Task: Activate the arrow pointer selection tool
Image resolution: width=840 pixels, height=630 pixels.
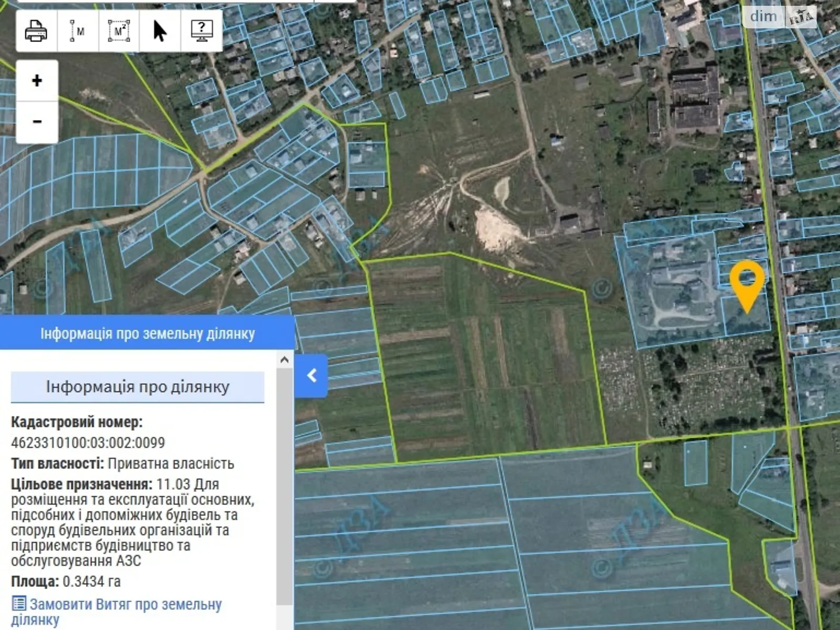Action: [160, 31]
